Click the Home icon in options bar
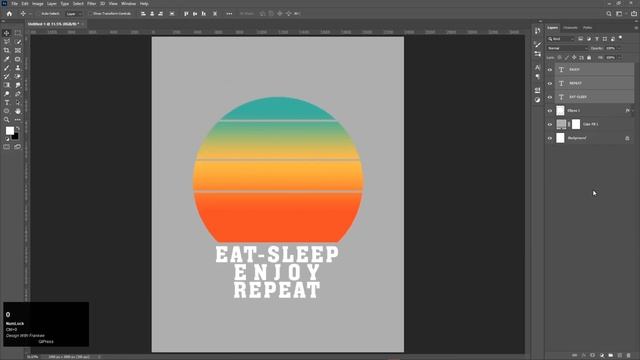The width and height of the screenshot is (640, 360). click(9, 13)
